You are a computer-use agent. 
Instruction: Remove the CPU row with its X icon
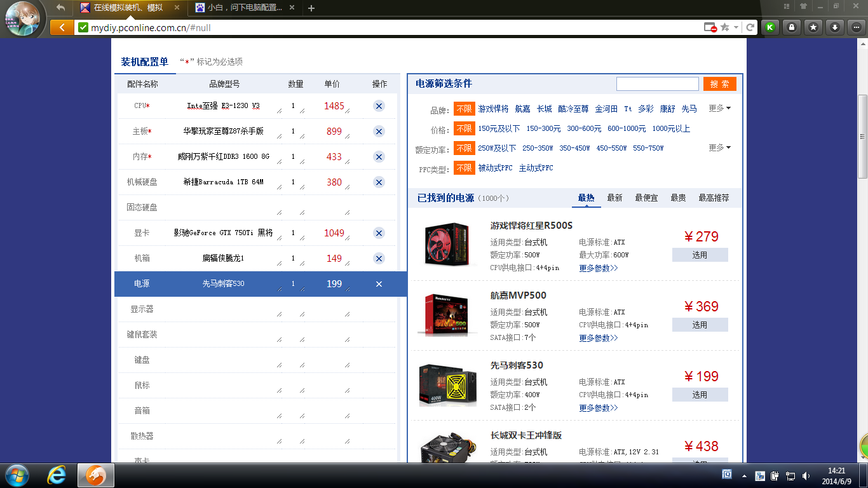point(379,106)
